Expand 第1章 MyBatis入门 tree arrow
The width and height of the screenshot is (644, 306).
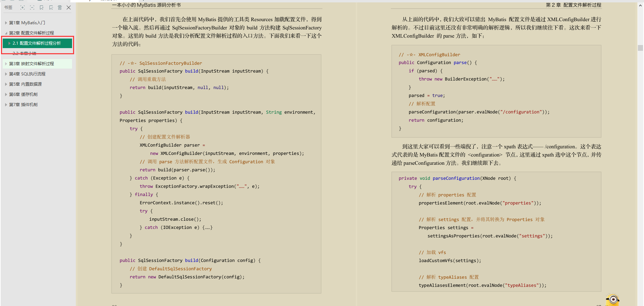click(x=6, y=23)
